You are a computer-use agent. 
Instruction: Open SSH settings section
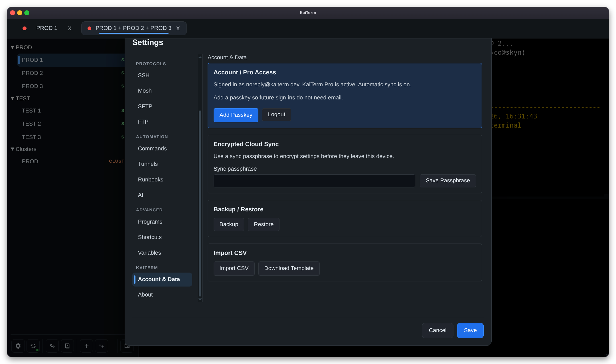coord(162,75)
